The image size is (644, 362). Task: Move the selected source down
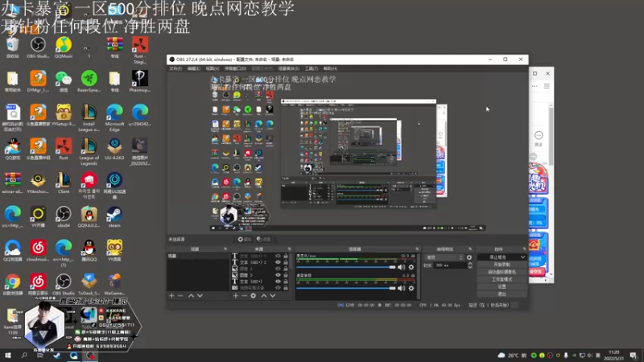click(273, 295)
